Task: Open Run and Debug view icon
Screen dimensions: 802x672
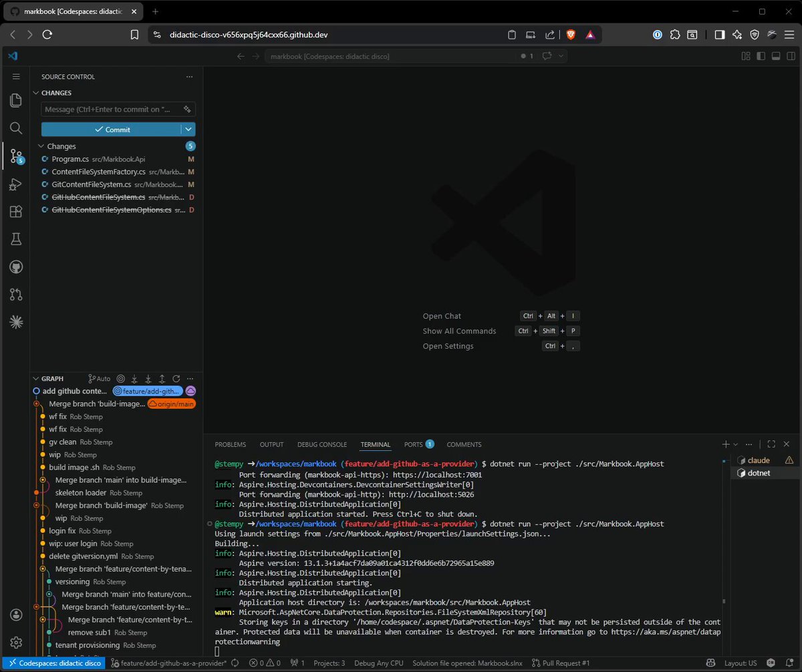Action: point(16,184)
